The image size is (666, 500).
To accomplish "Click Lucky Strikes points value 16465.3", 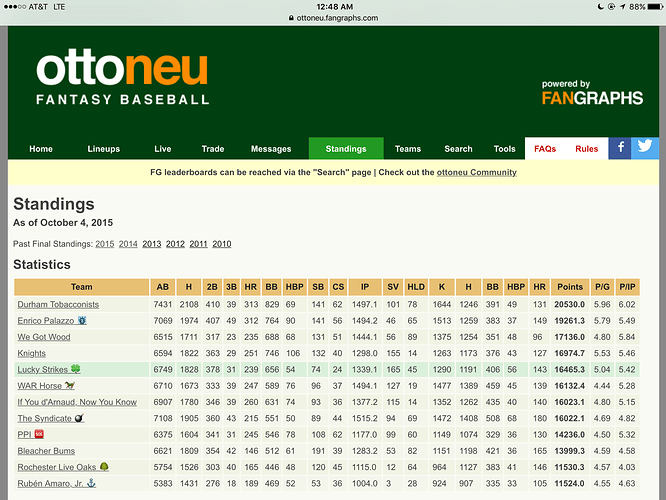I will pyautogui.click(x=570, y=369).
